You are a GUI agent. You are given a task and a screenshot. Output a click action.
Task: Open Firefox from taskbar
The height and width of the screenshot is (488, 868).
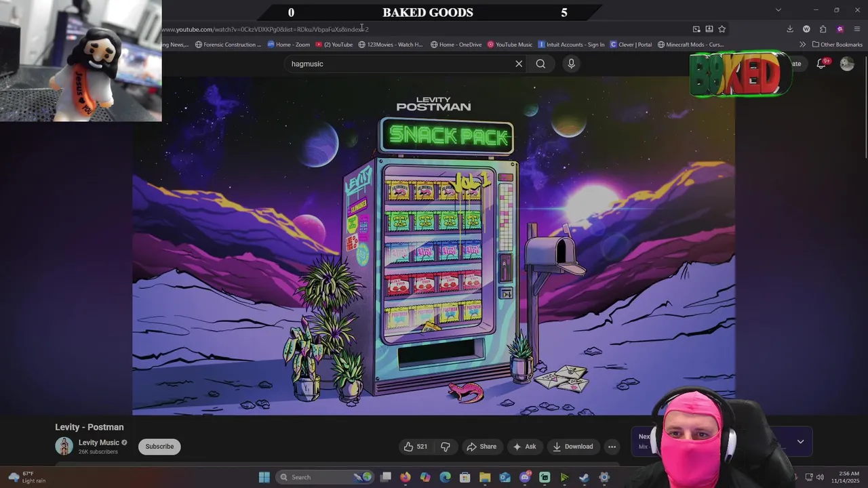406,477
